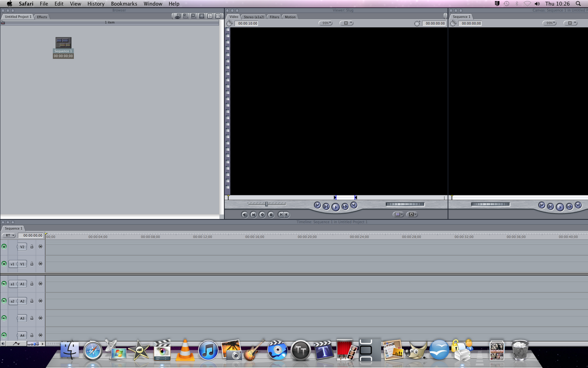
Task: Toggle V2 track visibility
Action: 4,247
